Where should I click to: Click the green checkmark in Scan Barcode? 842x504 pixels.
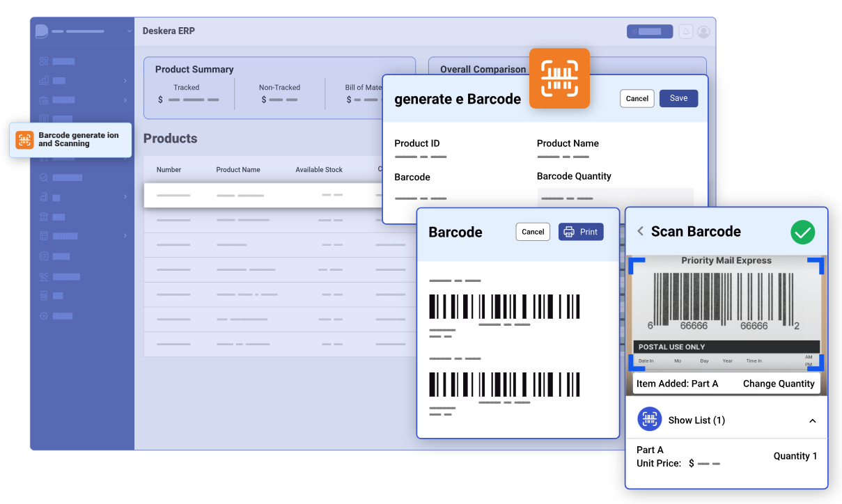(x=803, y=232)
